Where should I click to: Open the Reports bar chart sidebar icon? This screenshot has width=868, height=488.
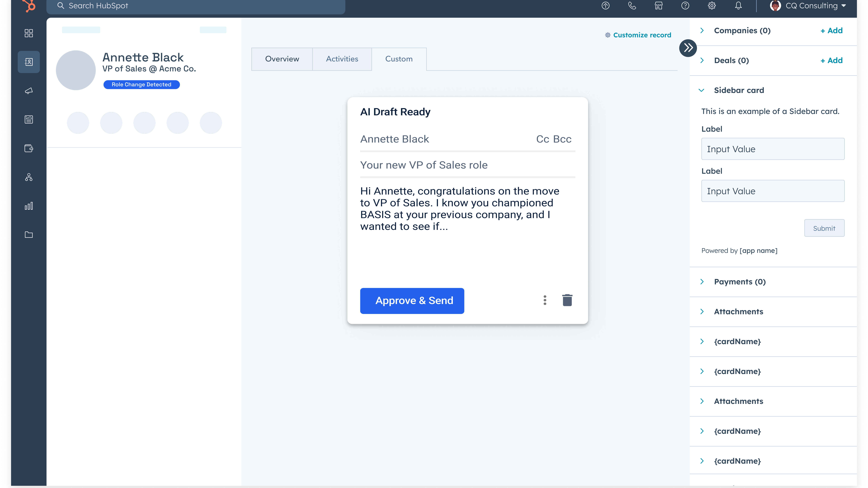click(x=29, y=206)
